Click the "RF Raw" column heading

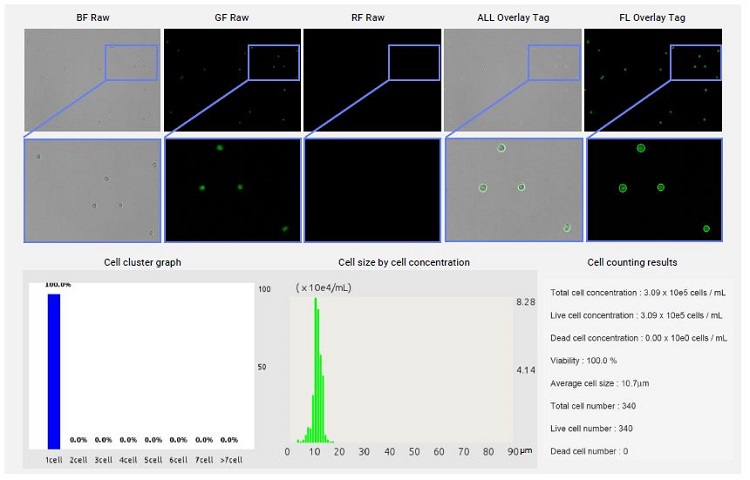[368, 18]
